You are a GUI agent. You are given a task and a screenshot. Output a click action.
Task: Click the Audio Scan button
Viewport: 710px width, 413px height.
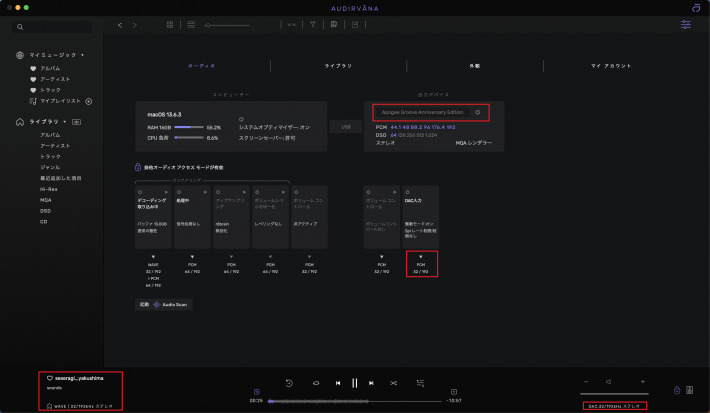[173, 304]
